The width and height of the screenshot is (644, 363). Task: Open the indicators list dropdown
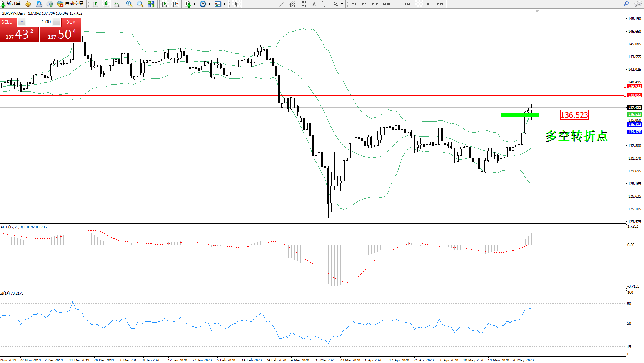click(194, 4)
